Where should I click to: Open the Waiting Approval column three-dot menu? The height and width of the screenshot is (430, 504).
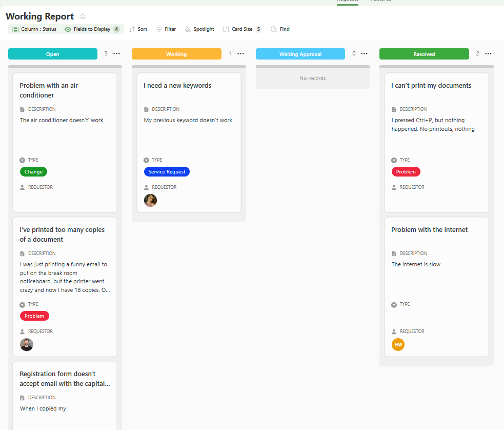tap(365, 54)
